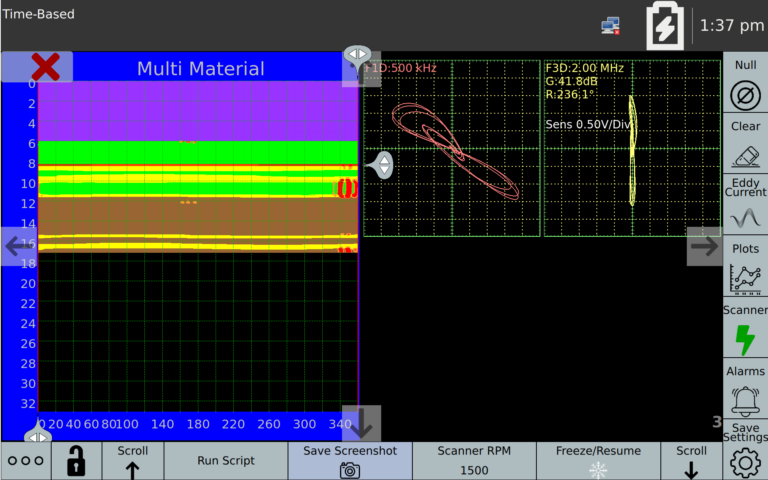Image resolution: width=768 pixels, height=480 pixels.
Task: Close Multi Material view with red X
Action: click(x=45, y=67)
